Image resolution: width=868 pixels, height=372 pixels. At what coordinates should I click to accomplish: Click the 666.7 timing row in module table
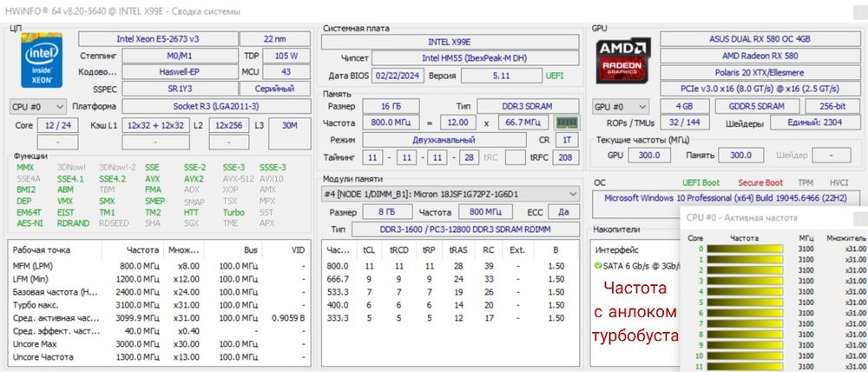pos(450,279)
